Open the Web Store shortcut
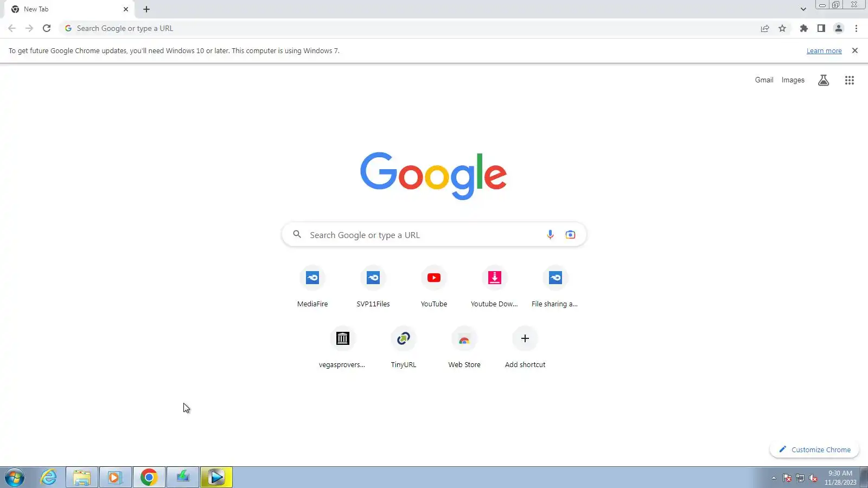The image size is (868, 488). [x=464, y=348]
